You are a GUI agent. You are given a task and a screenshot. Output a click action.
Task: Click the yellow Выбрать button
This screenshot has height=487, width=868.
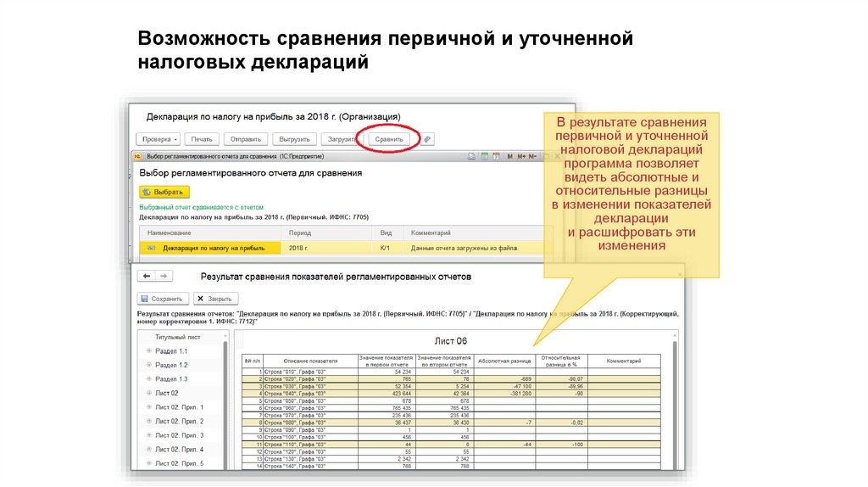coord(164,192)
